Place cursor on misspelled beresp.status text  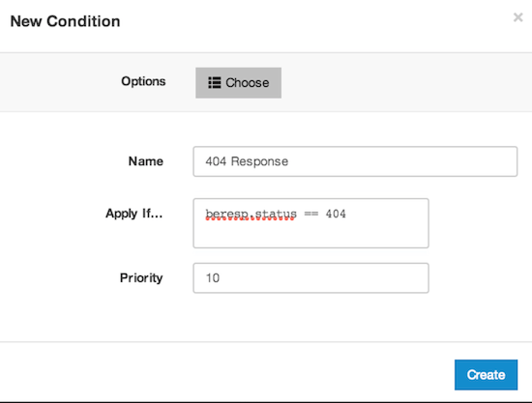(x=251, y=214)
